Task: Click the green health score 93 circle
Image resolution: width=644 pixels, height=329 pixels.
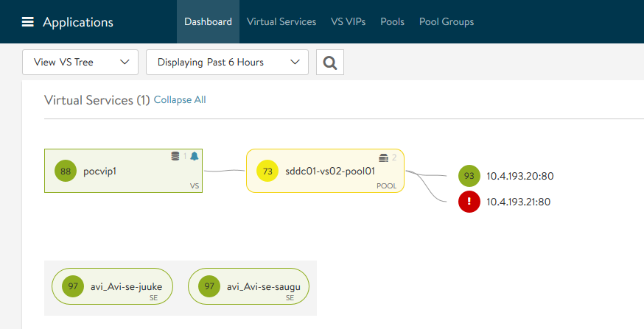Action: click(x=468, y=176)
